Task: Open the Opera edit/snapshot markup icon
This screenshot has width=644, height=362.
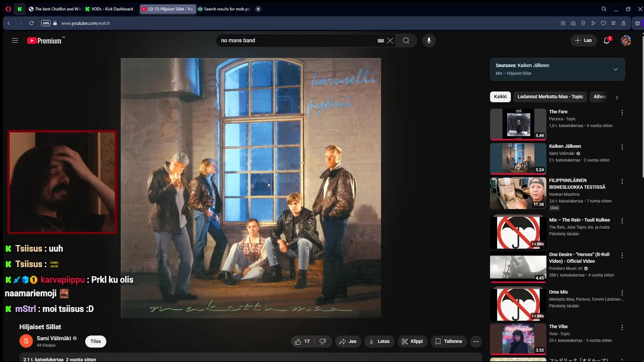Action: [563, 23]
